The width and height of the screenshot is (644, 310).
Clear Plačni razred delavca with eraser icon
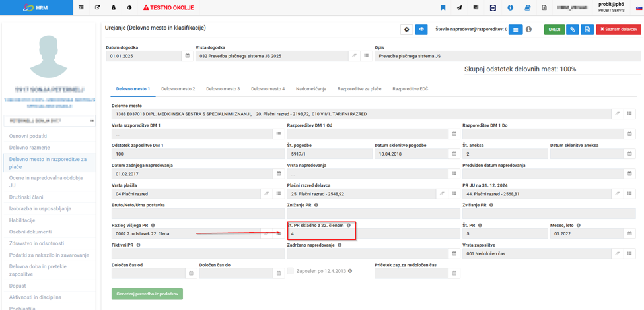443,193
